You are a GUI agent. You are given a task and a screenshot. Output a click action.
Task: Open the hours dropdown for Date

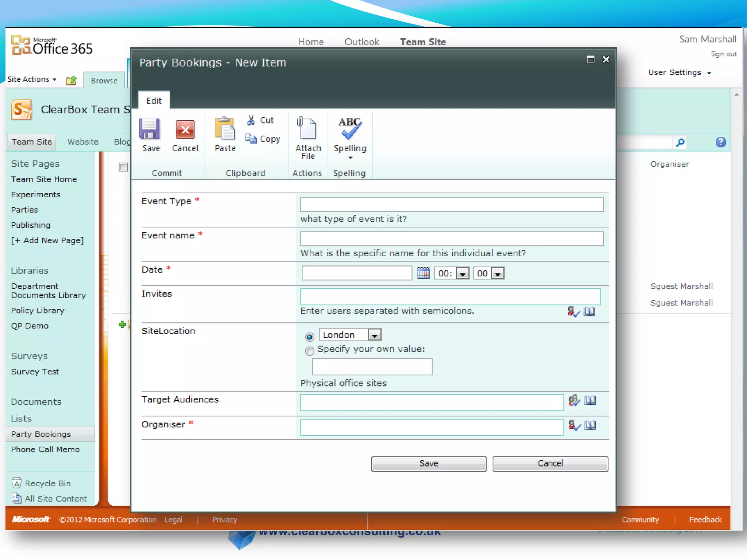point(462,273)
